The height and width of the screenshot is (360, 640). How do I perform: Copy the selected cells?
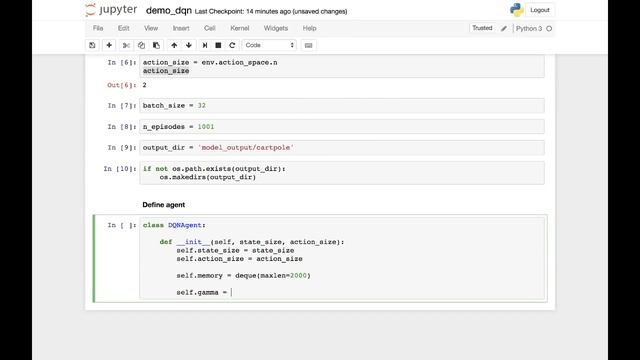pos(141,45)
